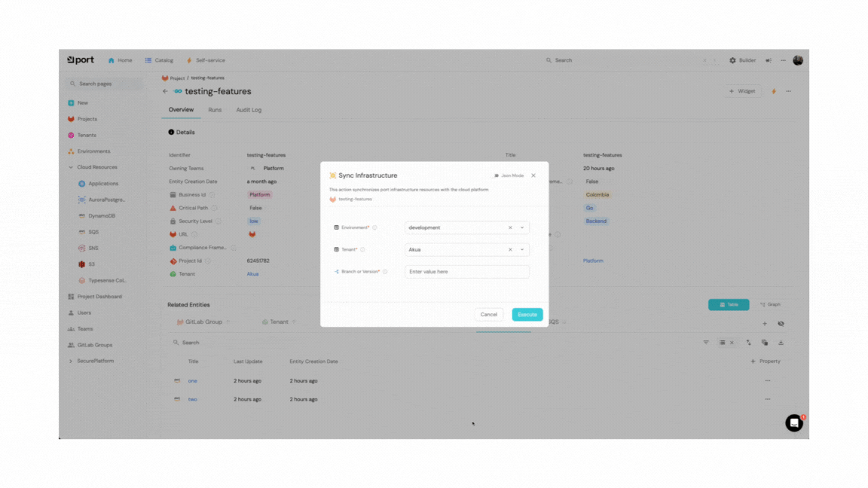Switch to the Audit Log tab

[x=249, y=110]
